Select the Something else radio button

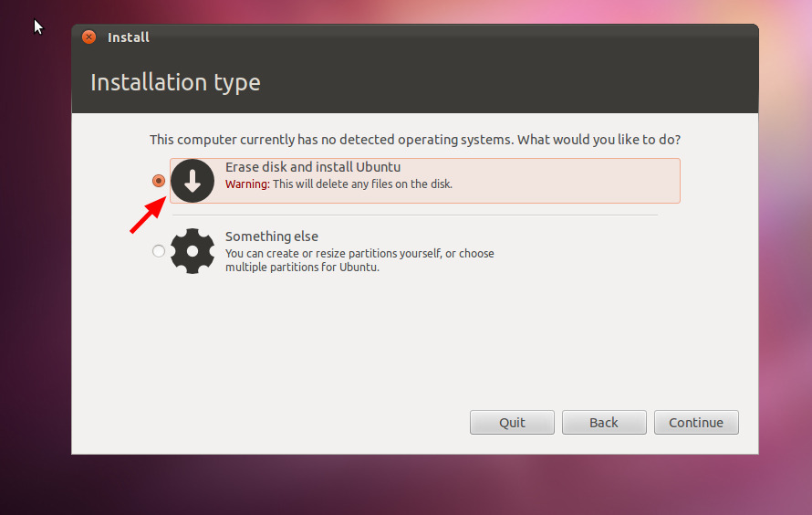point(159,251)
